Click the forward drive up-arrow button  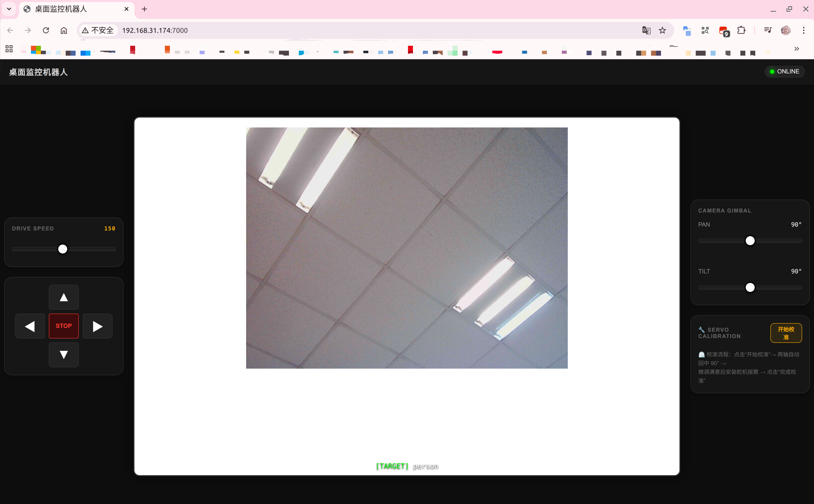(64, 297)
